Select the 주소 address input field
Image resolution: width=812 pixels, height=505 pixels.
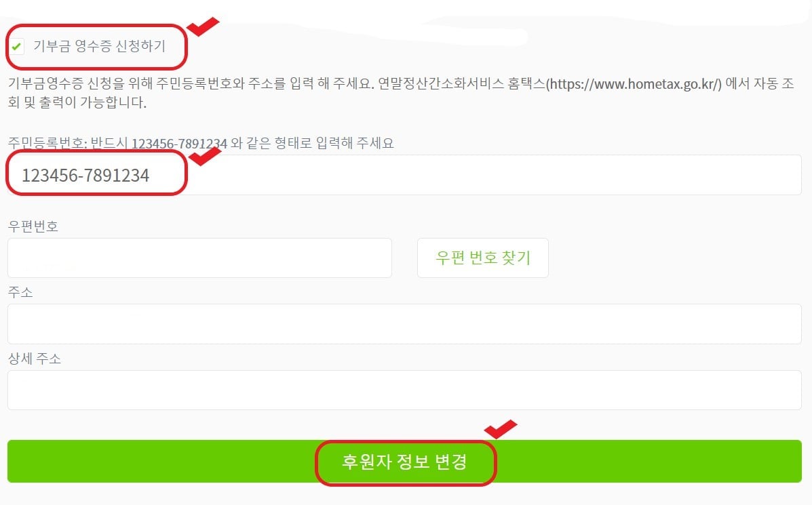[x=404, y=324]
